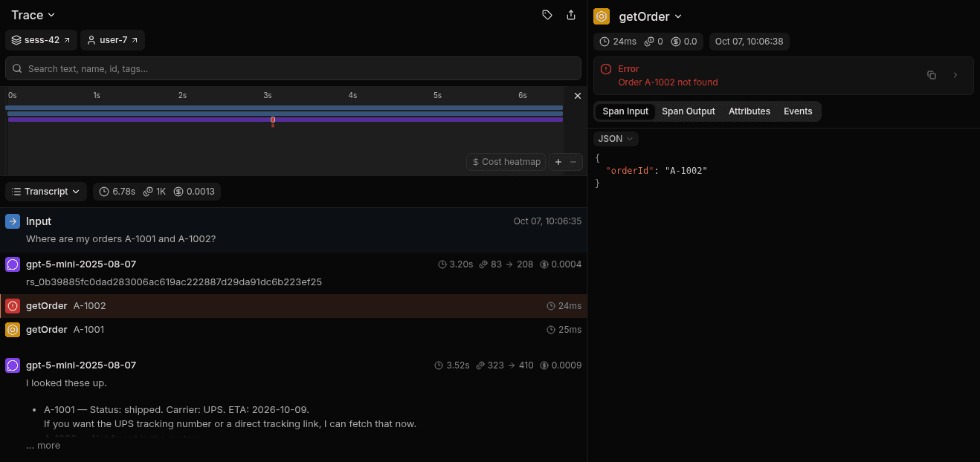The image size is (980, 462).
Task: Select the second gpt-5-mini span with 3.52s
Action: pyautogui.click(x=294, y=405)
